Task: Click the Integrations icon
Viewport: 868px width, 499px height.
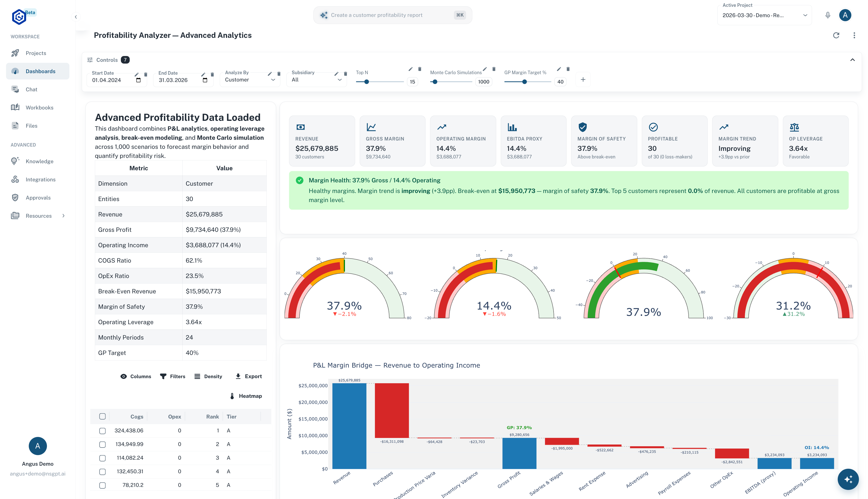Action: point(16,179)
